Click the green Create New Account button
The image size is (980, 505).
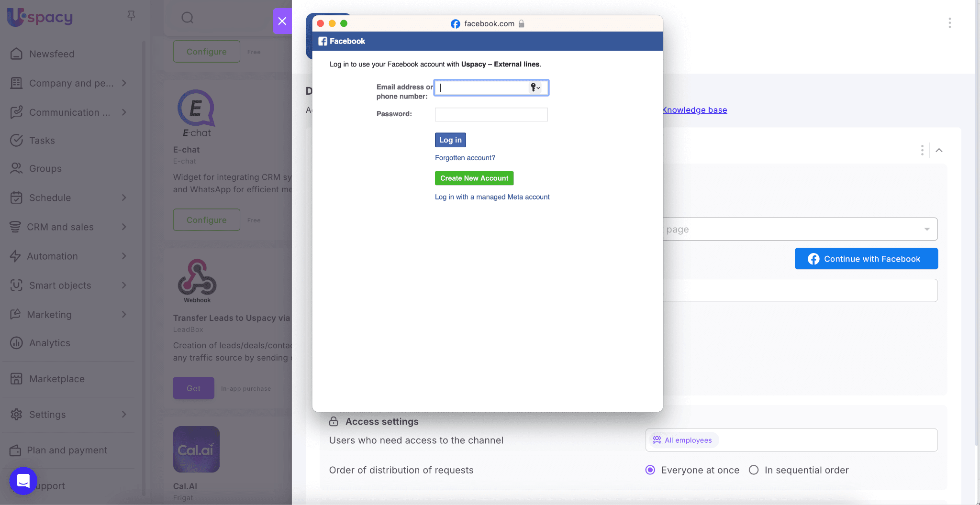tap(474, 178)
